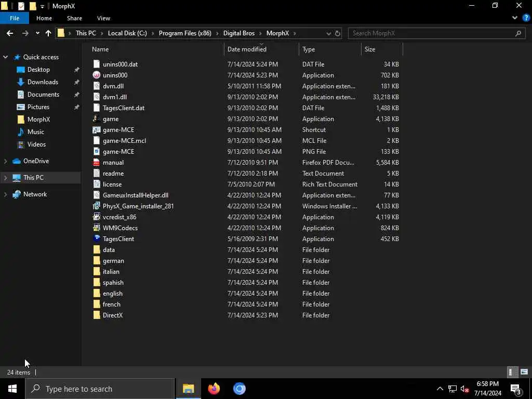Click the TagesClient application icon
Viewport: 532px width, 399px height.
[x=97, y=238]
